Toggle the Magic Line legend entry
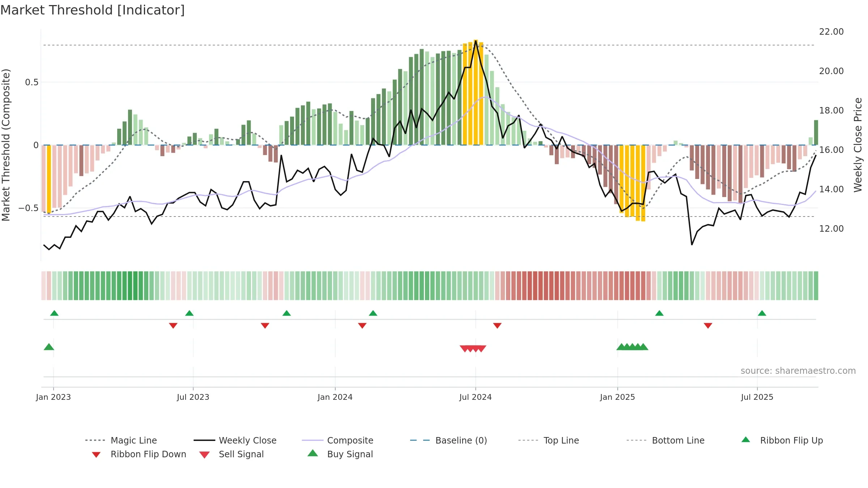The width and height of the screenshot is (868, 488). click(121, 440)
